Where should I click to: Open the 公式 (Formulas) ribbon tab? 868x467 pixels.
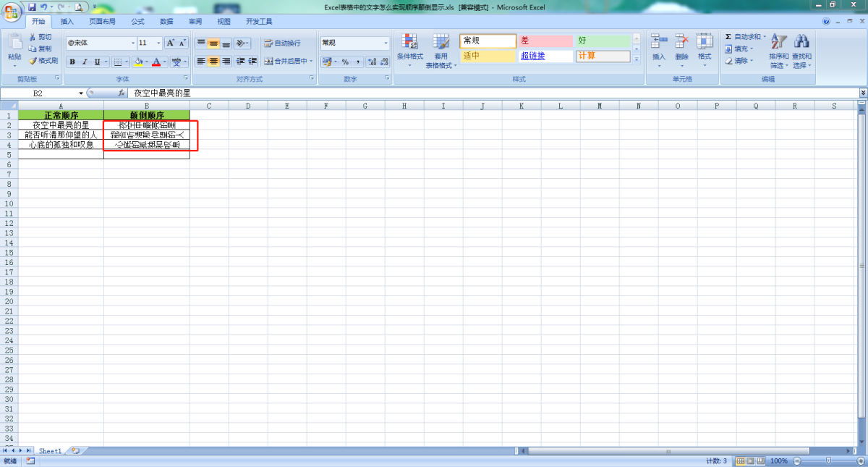click(x=137, y=22)
